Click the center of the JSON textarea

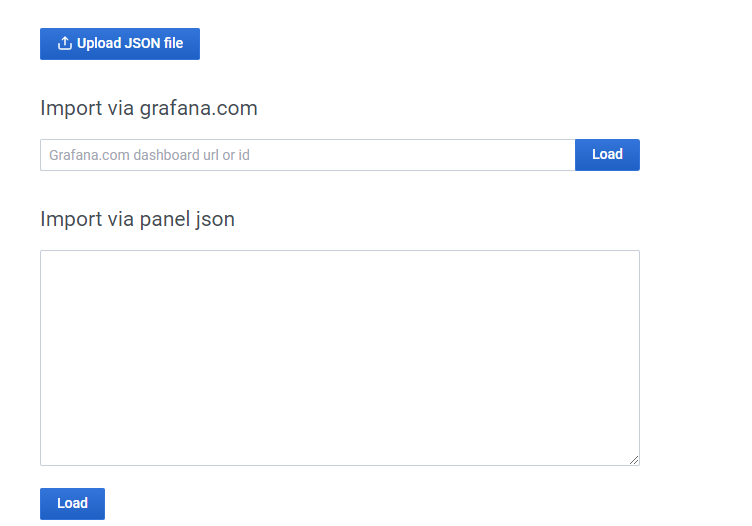[339, 357]
